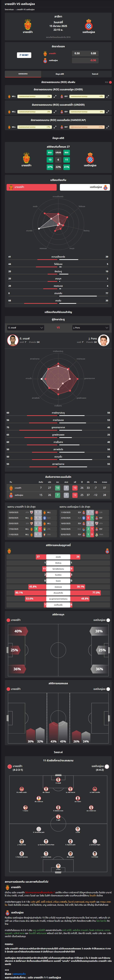Click the 0.88 odds value button
Screen dimensions: 114x980
93,53
